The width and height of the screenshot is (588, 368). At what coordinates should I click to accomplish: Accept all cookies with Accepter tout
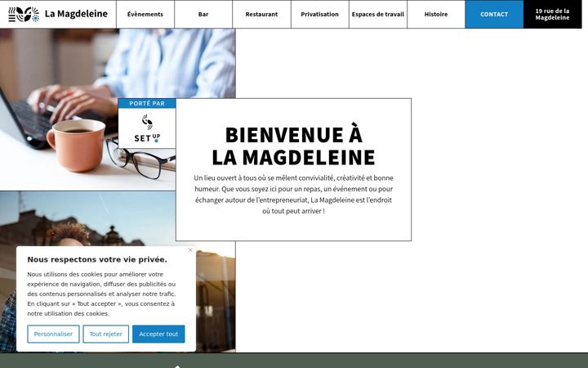click(158, 334)
